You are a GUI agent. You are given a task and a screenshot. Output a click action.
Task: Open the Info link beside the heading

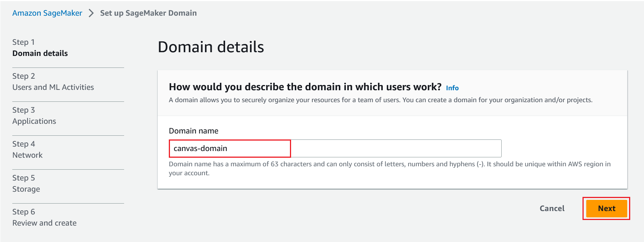452,88
